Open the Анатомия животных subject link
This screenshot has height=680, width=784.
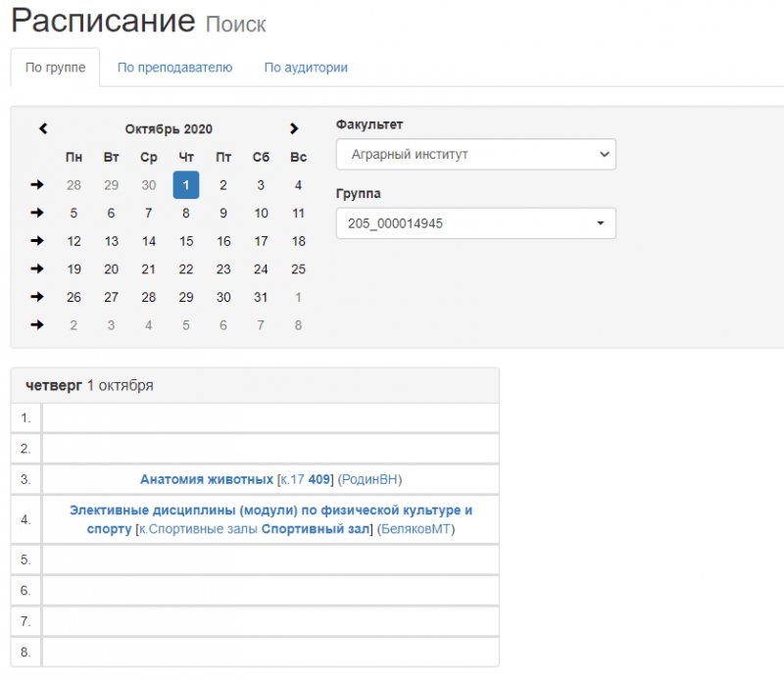(x=207, y=479)
